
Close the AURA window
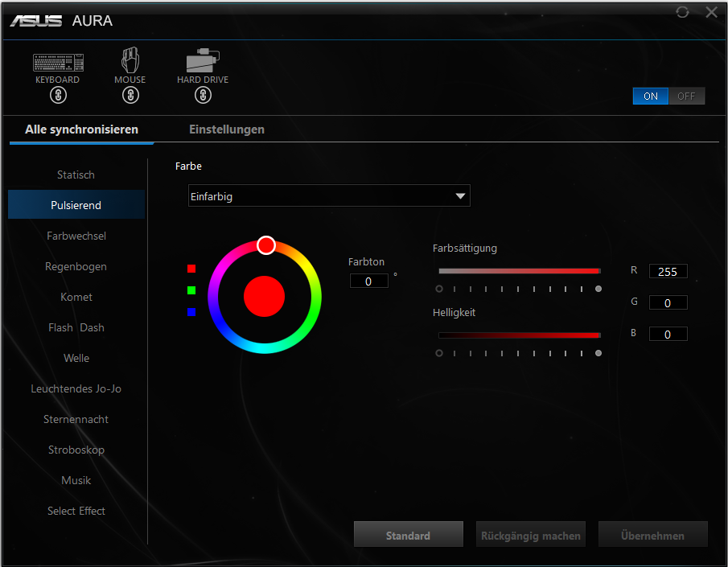click(x=711, y=12)
